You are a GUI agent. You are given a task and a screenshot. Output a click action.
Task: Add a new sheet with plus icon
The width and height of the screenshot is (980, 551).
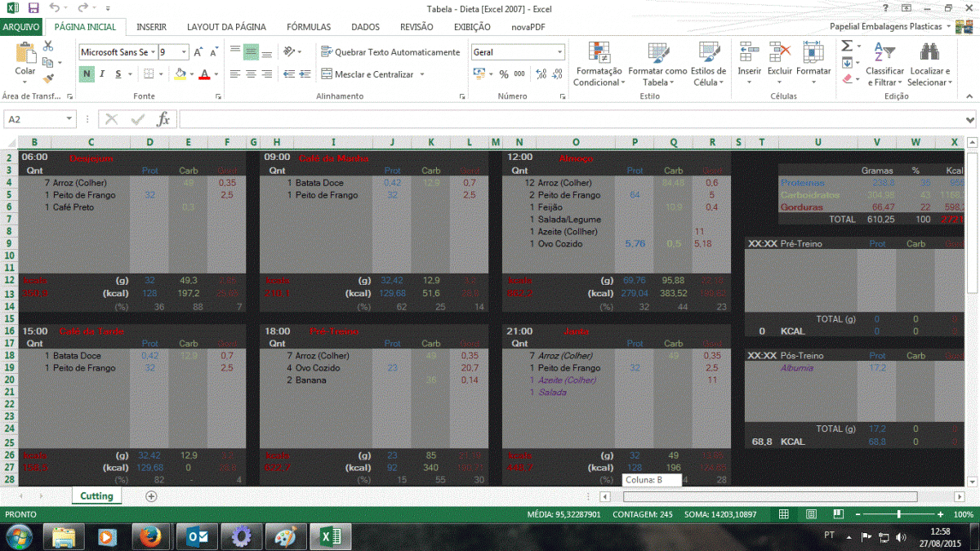click(151, 496)
